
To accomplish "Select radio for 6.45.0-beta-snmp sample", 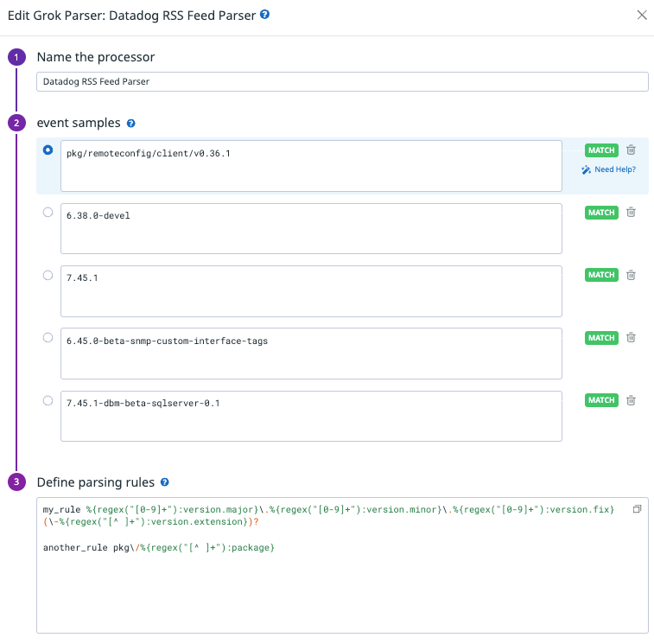I will click(48, 337).
